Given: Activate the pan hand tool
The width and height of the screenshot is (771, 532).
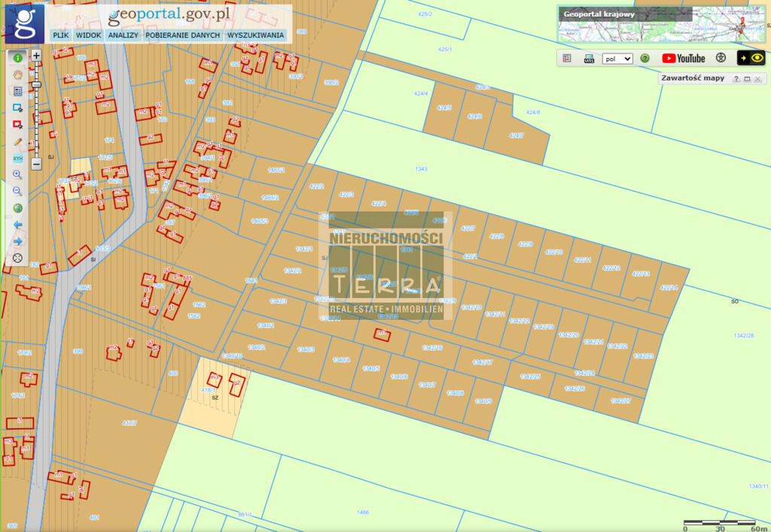Looking at the screenshot, I should (18, 74).
